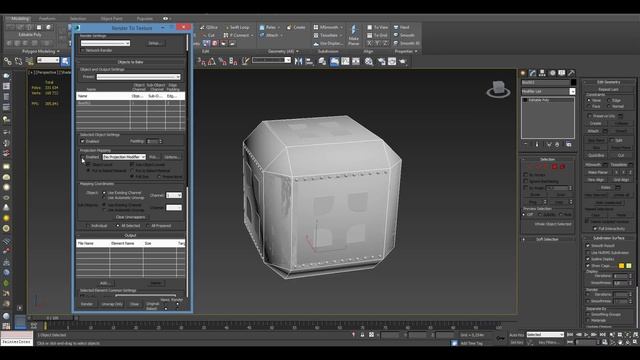
Task: Open the Hierarchy command panel tab
Action: coord(542,73)
